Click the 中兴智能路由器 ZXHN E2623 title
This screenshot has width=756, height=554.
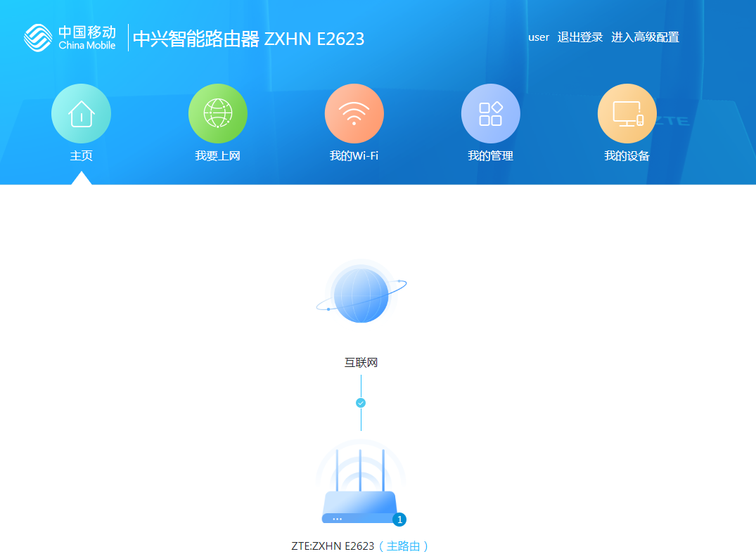tap(249, 39)
